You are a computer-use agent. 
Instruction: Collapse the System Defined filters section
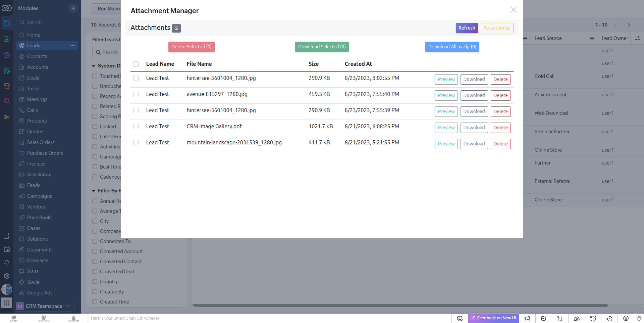94,66
